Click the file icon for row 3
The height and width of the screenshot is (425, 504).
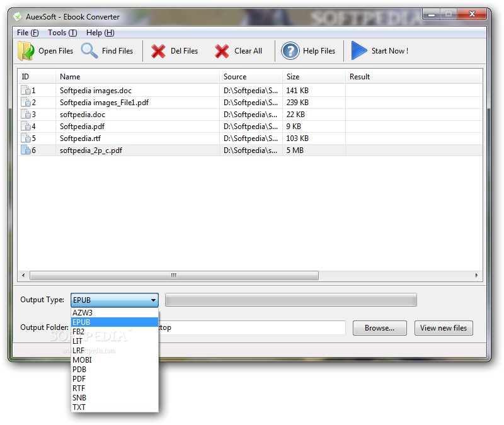(25, 114)
